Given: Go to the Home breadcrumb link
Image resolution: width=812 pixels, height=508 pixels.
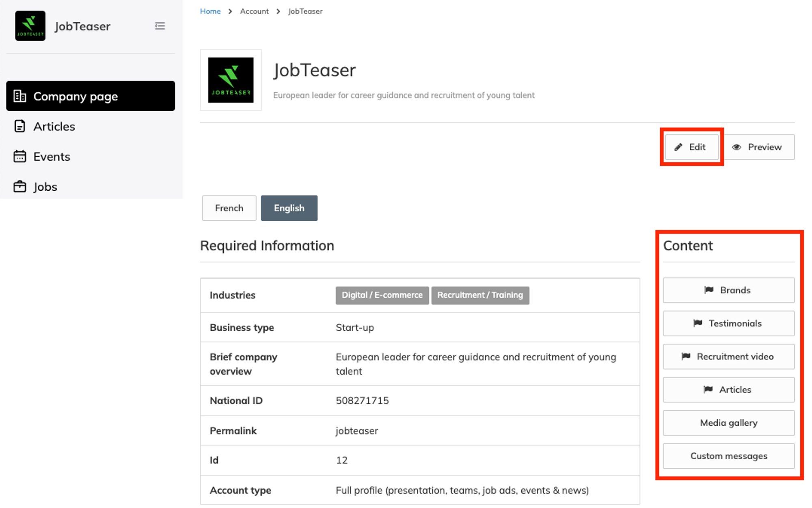Looking at the screenshot, I should [x=210, y=11].
